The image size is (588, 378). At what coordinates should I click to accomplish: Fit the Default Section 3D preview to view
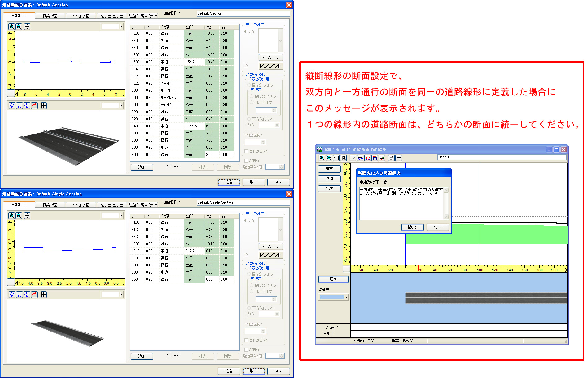pyautogui.click(x=44, y=106)
